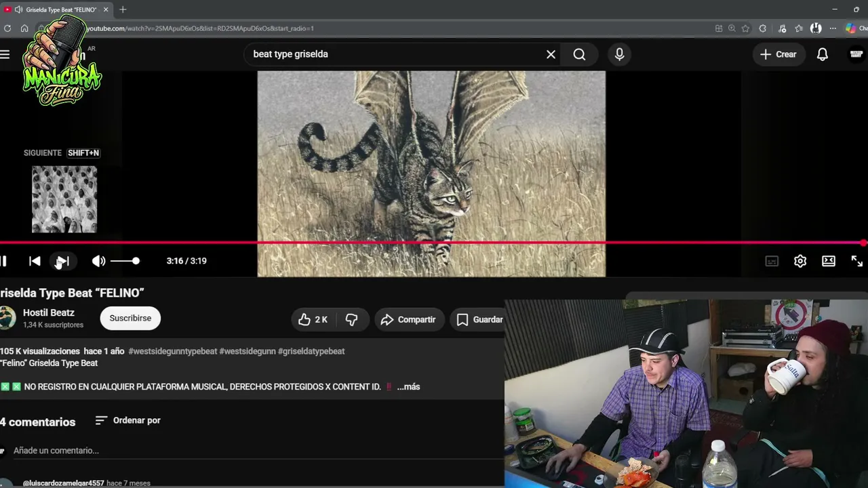Open the #griseldatypebeat hashtag
The image size is (868, 488).
(x=311, y=351)
